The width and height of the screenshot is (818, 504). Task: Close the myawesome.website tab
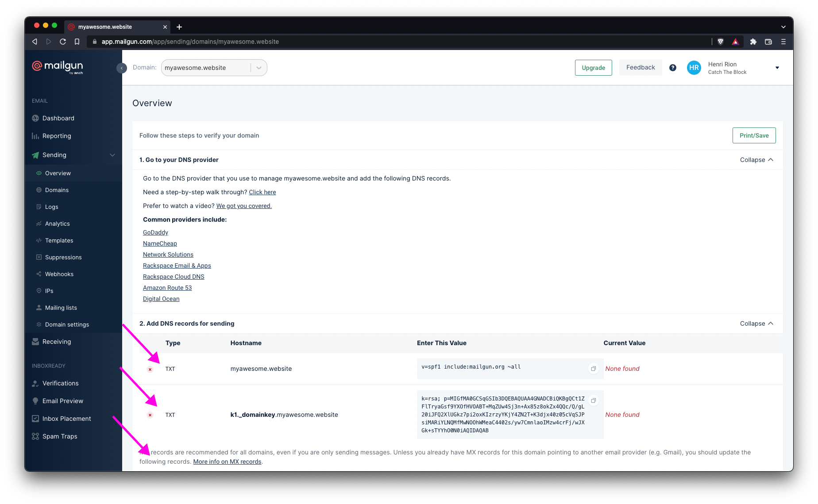pos(165,27)
